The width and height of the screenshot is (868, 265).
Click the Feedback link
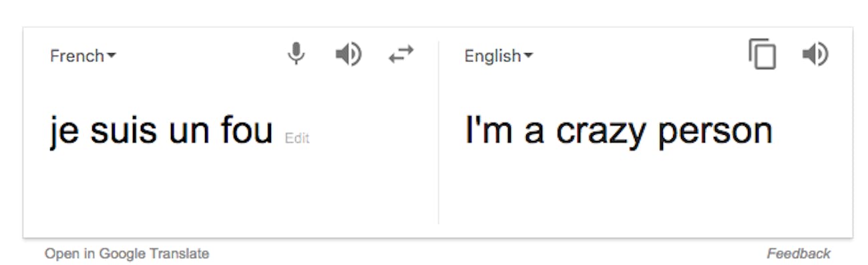tap(799, 254)
